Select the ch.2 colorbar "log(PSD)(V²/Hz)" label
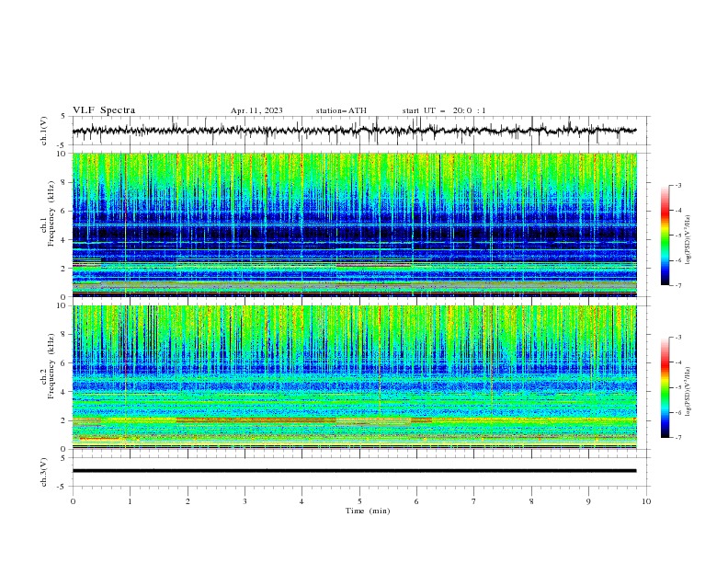Image resolution: width=728 pixels, height=563 pixels. point(688,392)
